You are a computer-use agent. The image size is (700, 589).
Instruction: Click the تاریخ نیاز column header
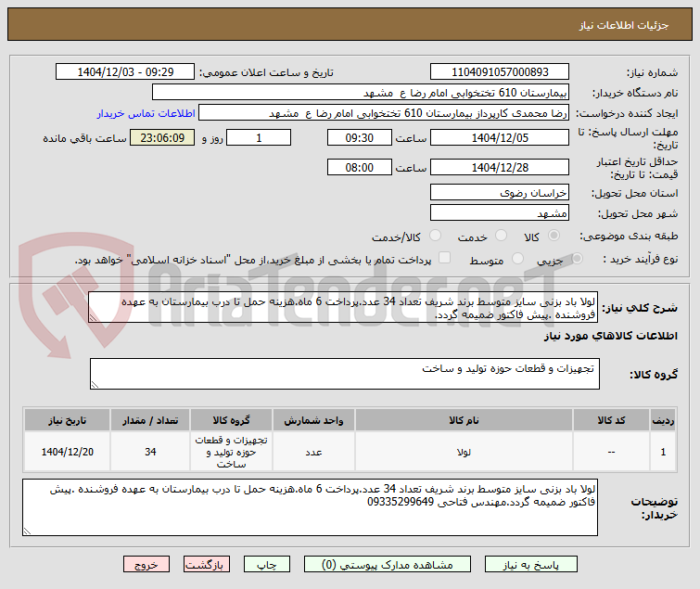pyautogui.click(x=68, y=420)
